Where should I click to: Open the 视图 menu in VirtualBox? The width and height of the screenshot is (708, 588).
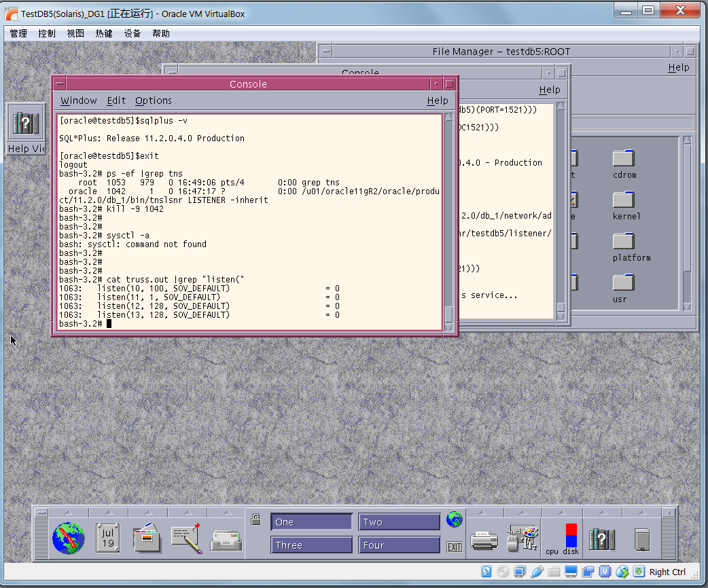tap(75, 33)
